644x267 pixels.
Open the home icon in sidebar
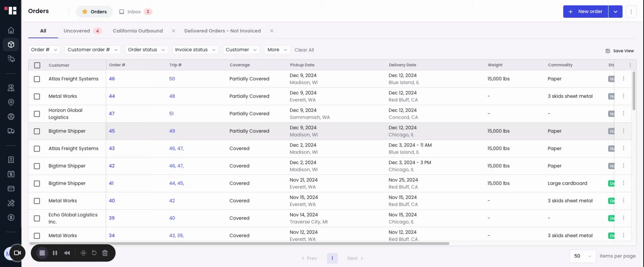[x=11, y=30]
